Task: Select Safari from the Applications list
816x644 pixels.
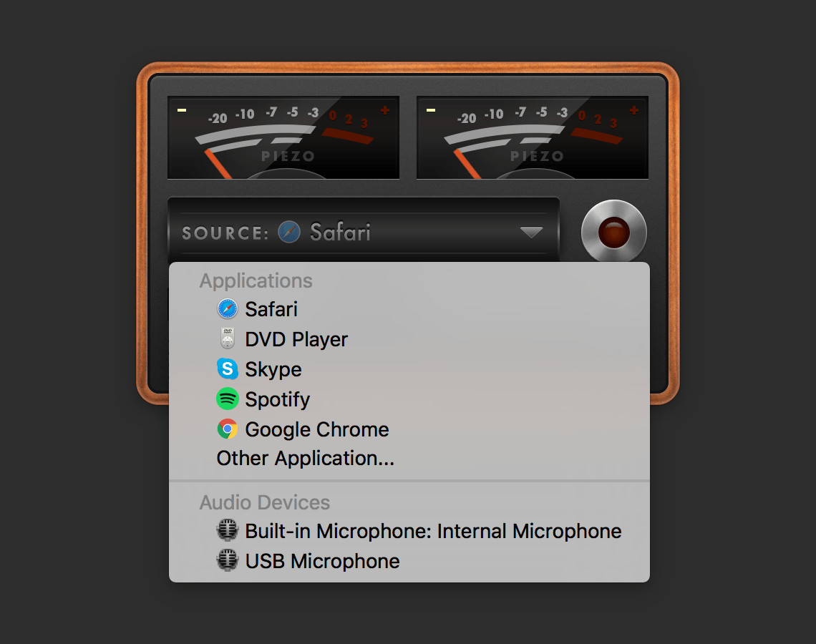Action: (x=409, y=309)
